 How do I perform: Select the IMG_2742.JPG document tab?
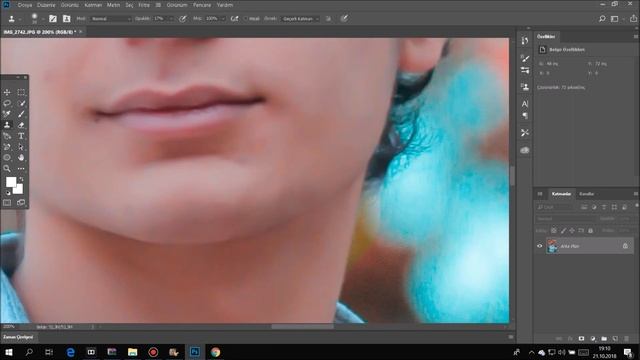tap(40, 32)
